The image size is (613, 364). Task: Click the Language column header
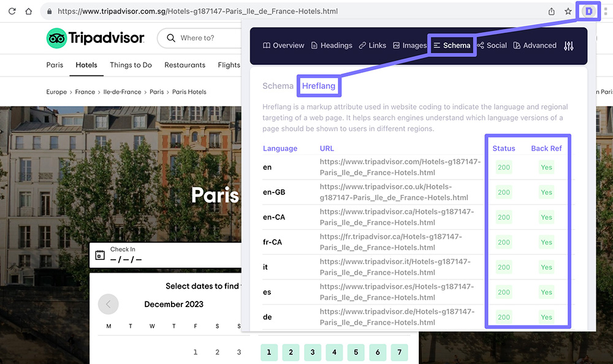pos(280,148)
